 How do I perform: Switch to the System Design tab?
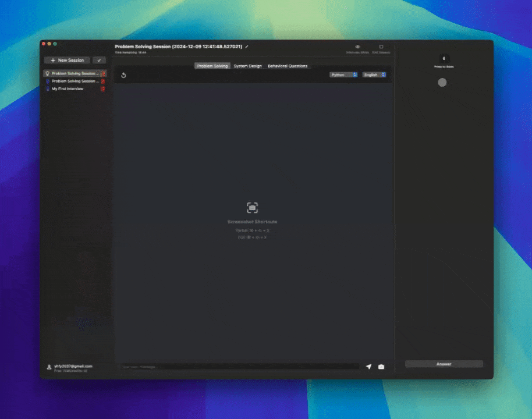pos(248,66)
